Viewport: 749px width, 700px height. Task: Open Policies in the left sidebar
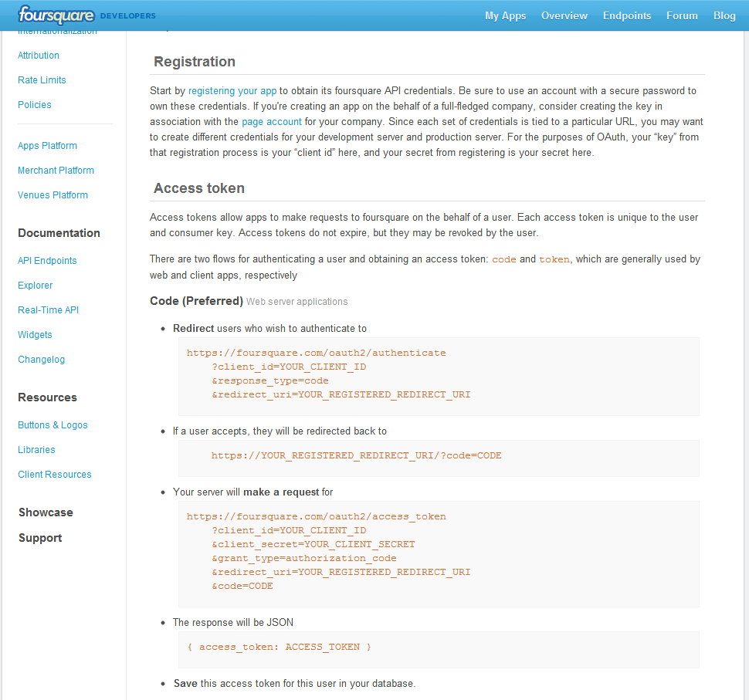pyautogui.click(x=35, y=105)
